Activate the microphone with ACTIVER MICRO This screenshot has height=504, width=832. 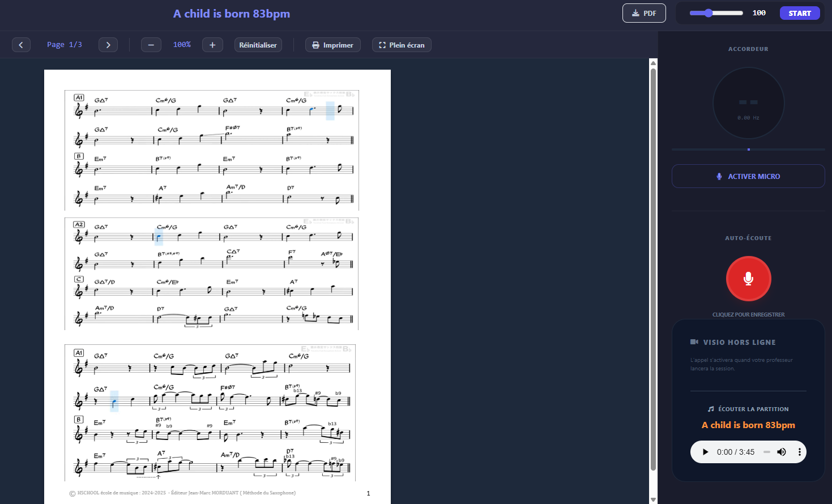[x=748, y=176]
